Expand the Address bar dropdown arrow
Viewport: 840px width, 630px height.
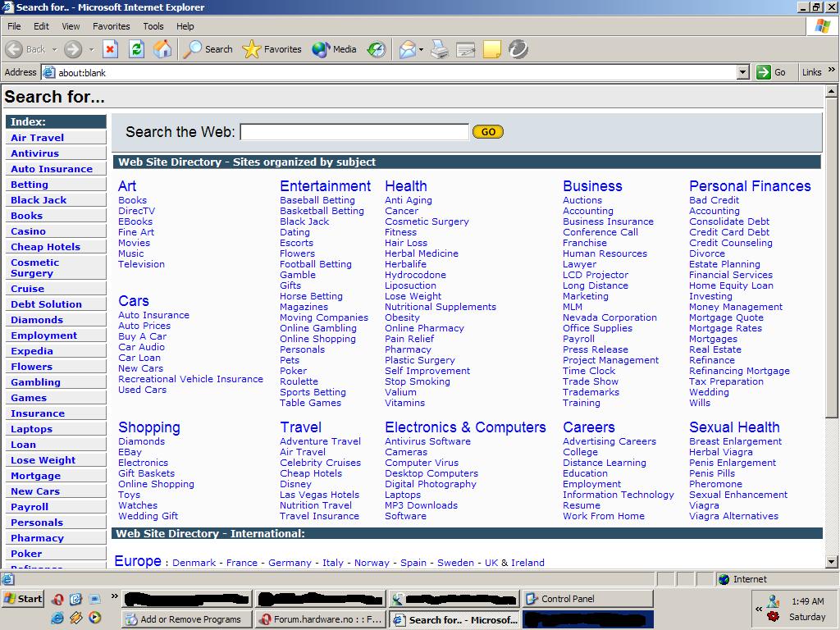pos(742,72)
